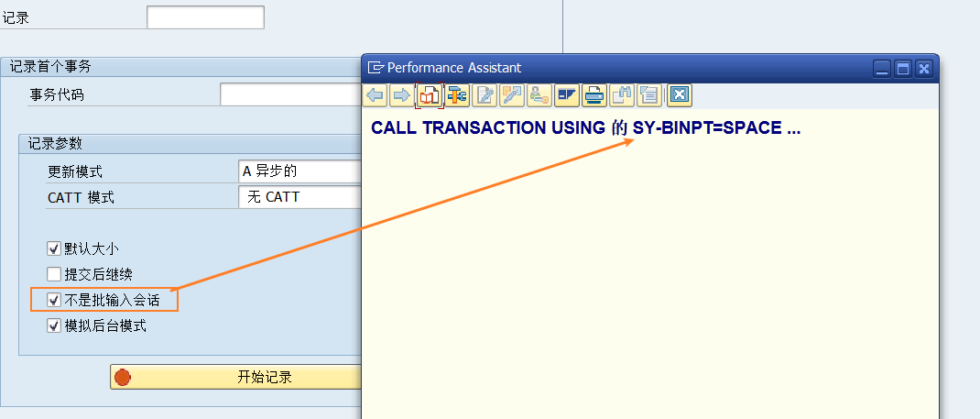Print the Performance Assistant help text
This screenshot has height=419, width=980.
tap(593, 95)
